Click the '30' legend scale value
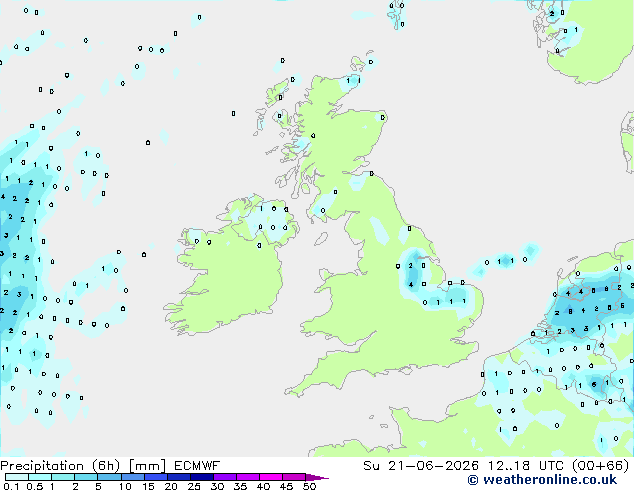Image resolution: width=634 pixels, height=490 pixels. pyautogui.click(x=217, y=486)
